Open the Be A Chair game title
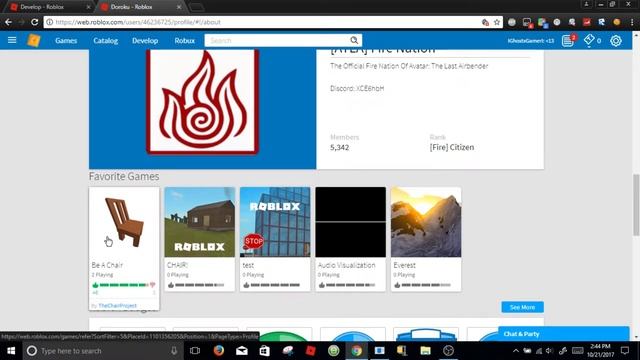Image resolution: width=640 pixels, height=360 pixels. pyautogui.click(x=107, y=265)
